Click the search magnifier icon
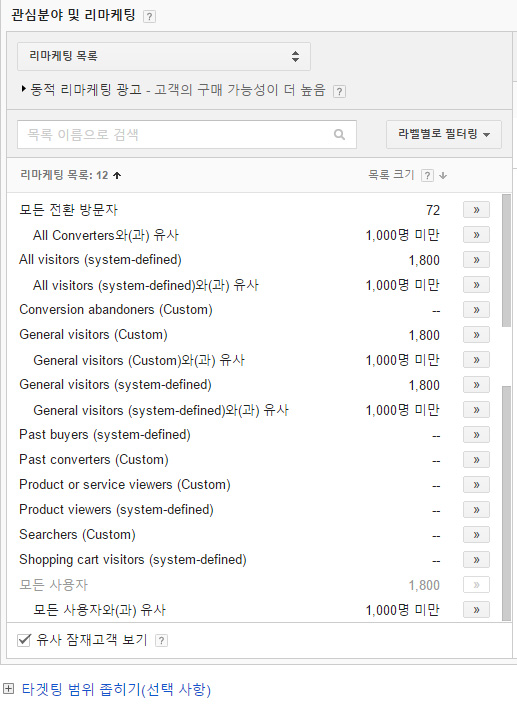Image resolution: width=517 pixels, height=717 pixels. pyautogui.click(x=339, y=134)
